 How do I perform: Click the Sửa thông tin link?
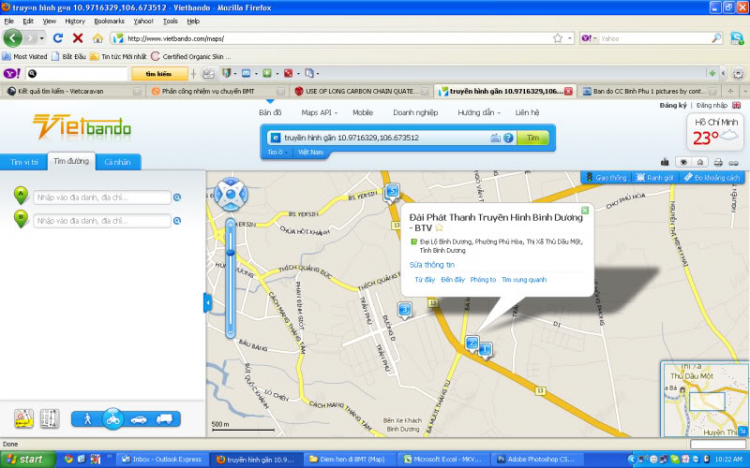click(x=432, y=265)
